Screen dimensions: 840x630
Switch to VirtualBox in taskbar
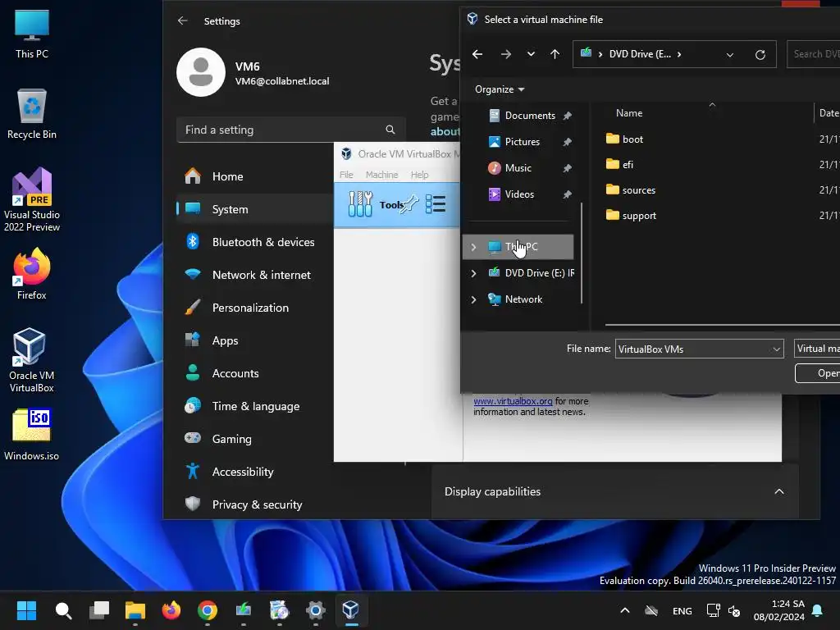[x=351, y=610]
